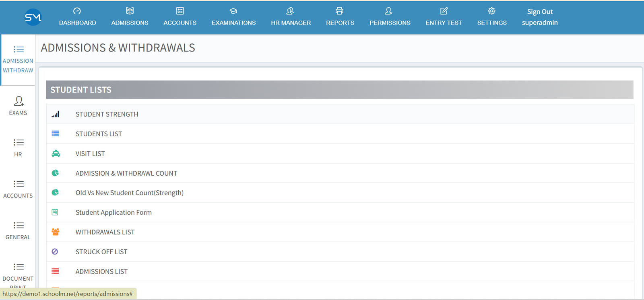Click the red Admissions List icon
Image resolution: width=644 pixels, height=300 pixels.
tap(56, 271)
